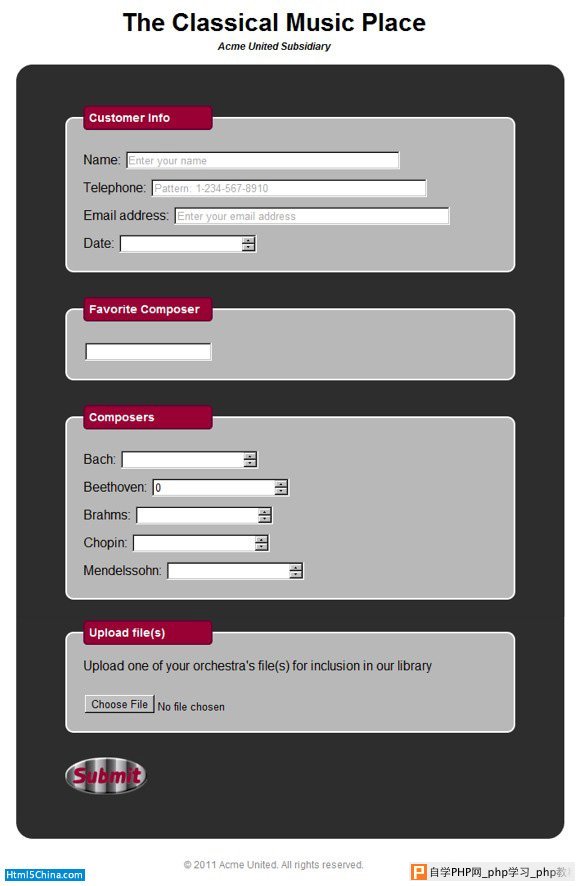Increase the Brahms spinner value
580x886 pixels.
(265, 511)
